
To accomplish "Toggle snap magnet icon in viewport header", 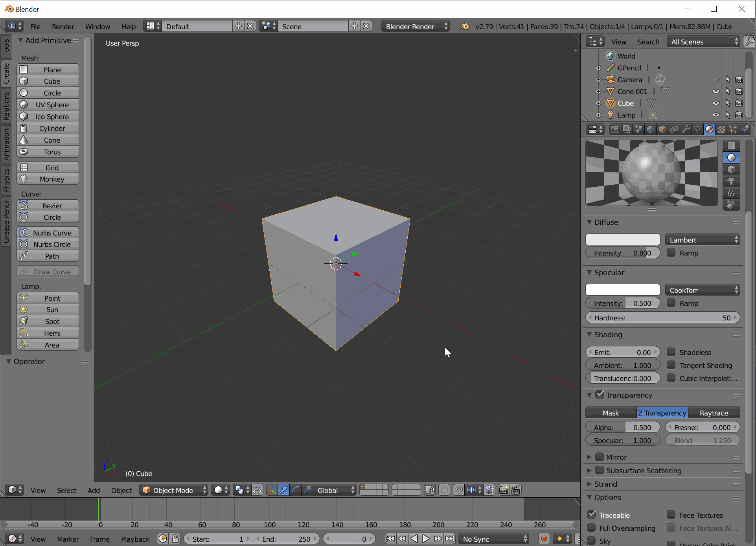I will point(458,490).
